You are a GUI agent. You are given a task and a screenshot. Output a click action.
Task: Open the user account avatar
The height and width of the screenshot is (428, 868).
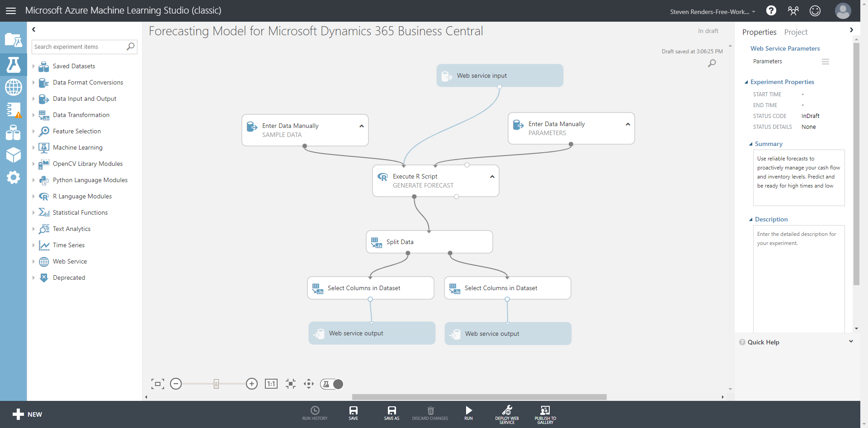point(843,10)
